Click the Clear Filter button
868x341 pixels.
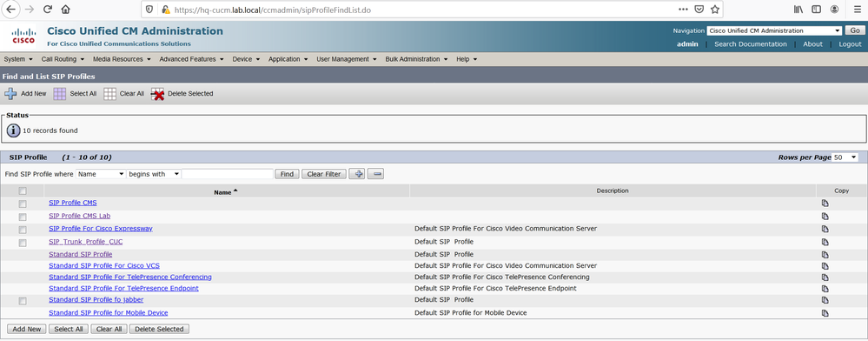click(x=324, y=174)
